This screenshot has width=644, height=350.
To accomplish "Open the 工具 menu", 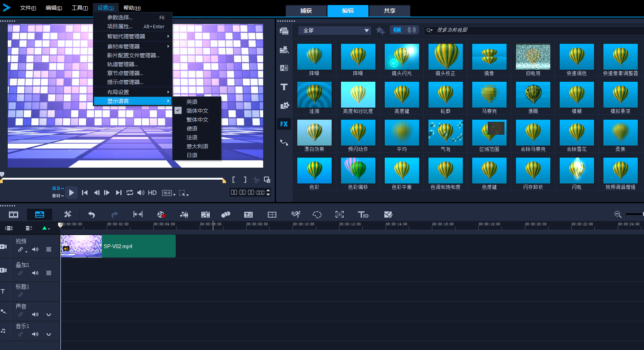I will point(80,8).
